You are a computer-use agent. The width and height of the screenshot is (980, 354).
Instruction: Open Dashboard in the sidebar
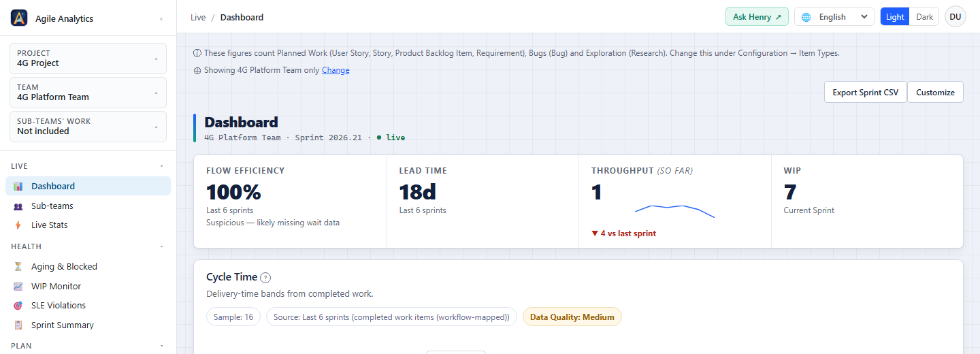click(x=88, y=186)
